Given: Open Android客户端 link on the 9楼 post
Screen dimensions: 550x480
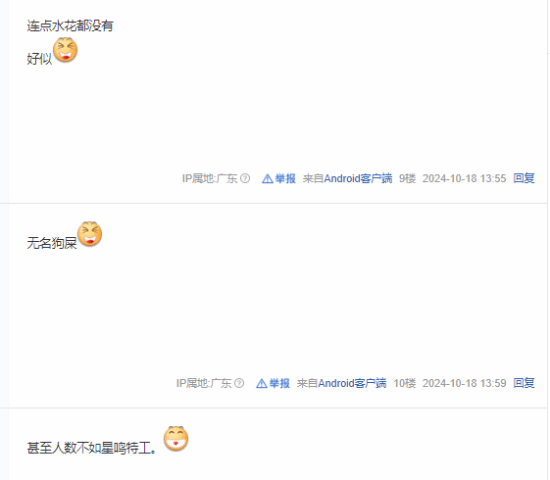Looking at the screenshot, I should [358, 179].
